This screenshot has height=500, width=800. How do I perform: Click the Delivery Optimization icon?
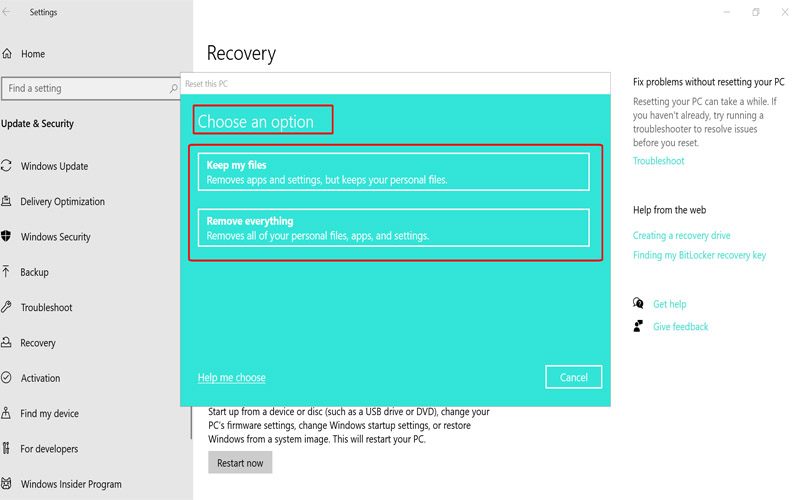click(6, 201)
